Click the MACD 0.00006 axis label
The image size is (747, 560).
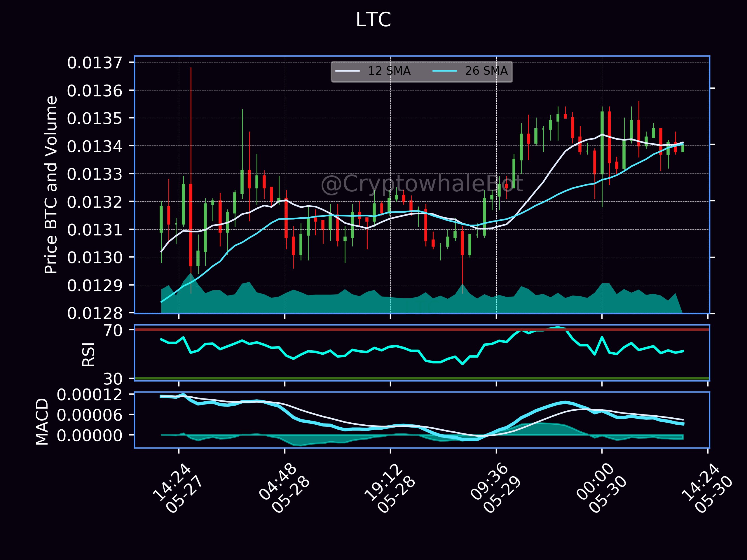90,415
